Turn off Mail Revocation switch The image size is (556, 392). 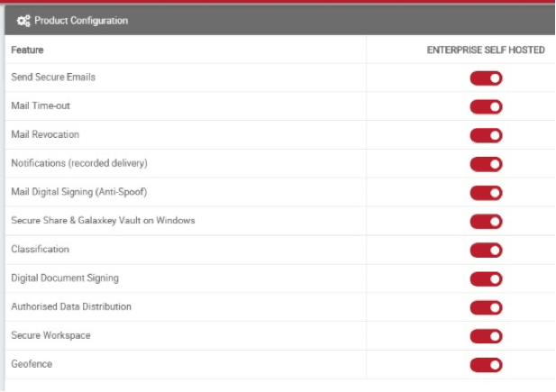(x=486, y=135)
